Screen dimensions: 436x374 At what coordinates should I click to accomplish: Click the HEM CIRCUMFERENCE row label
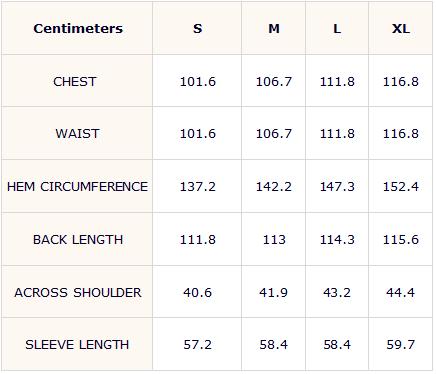[x=77, y=187]
